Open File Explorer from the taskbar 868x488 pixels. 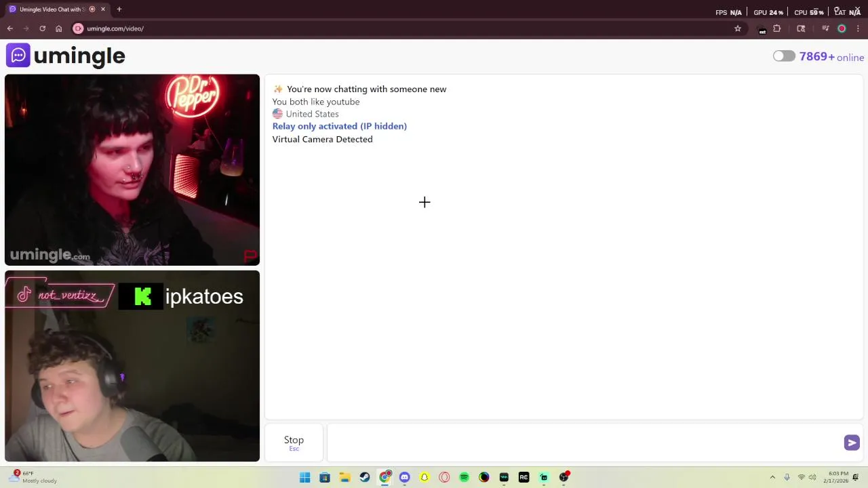pyautogui.click(x=344, y=477)
